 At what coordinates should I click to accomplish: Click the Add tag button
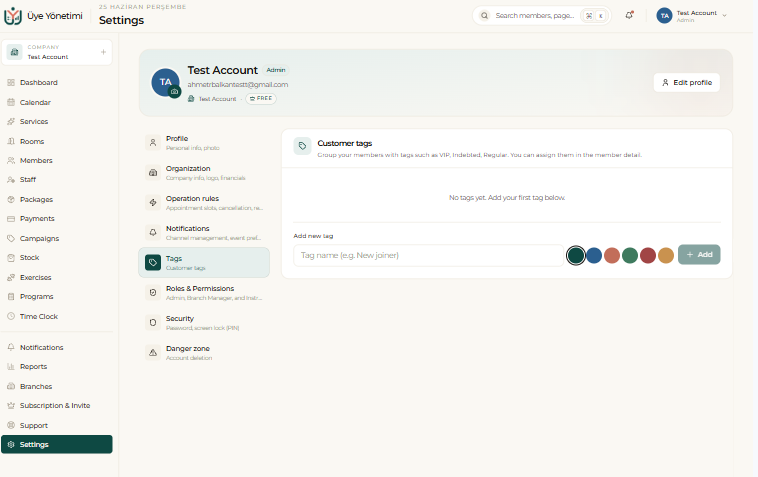pos(699,255)
